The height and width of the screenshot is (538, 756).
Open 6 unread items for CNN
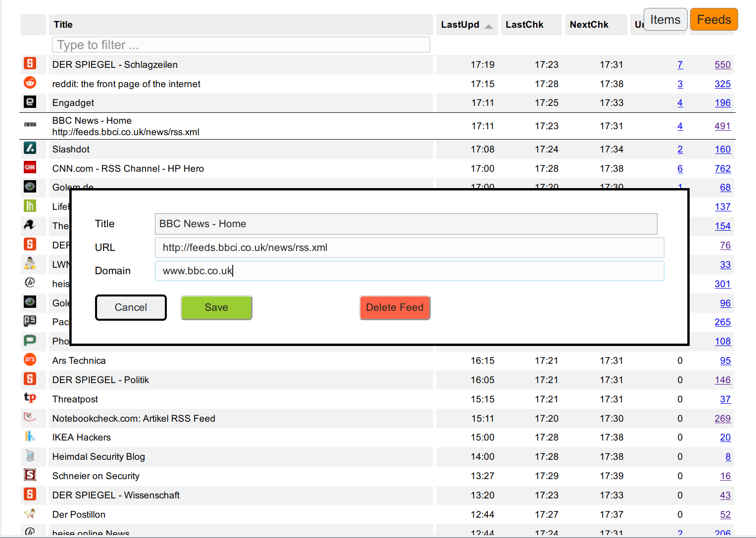tap(680, 169)
